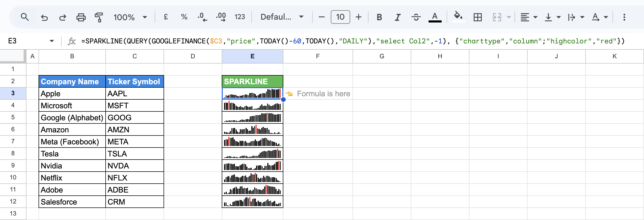This screenshot has height=220, width=644.
Task: Print the spreadsheet
Action: (81, 17)
